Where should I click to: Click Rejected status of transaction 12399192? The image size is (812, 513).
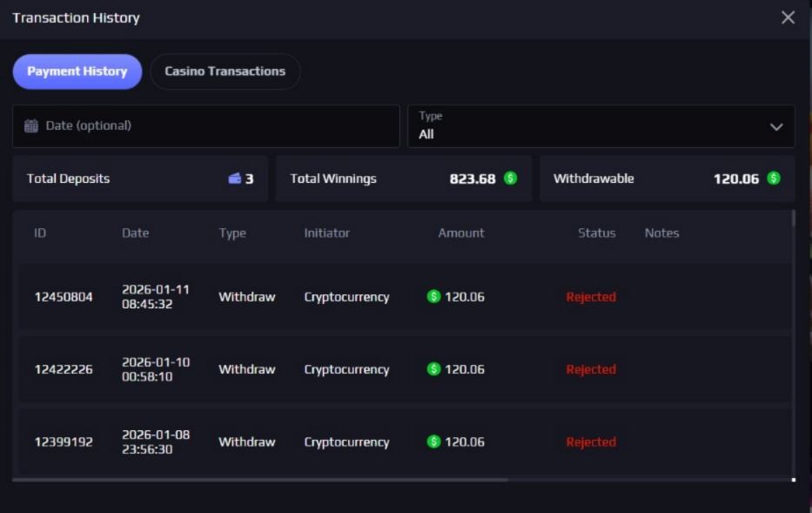tap(590, 442)
